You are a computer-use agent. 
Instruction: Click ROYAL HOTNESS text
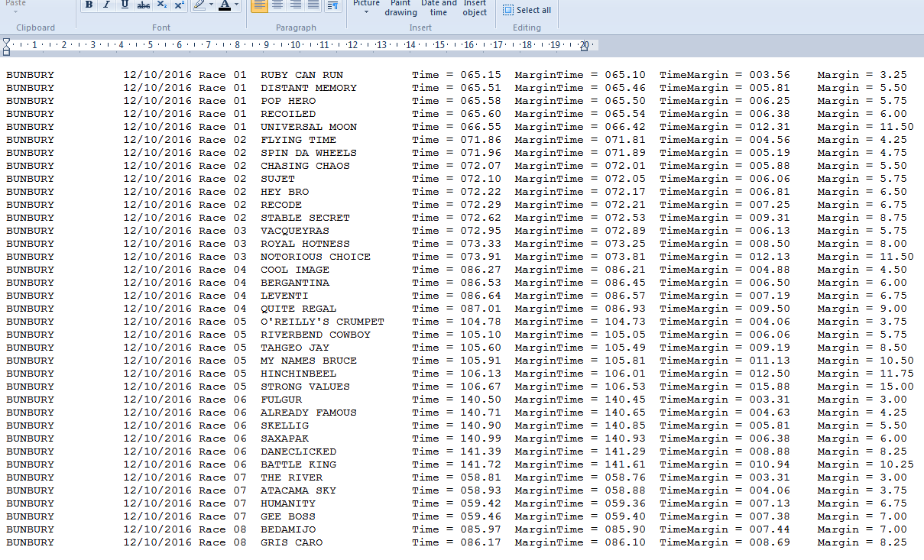(305, 244)
